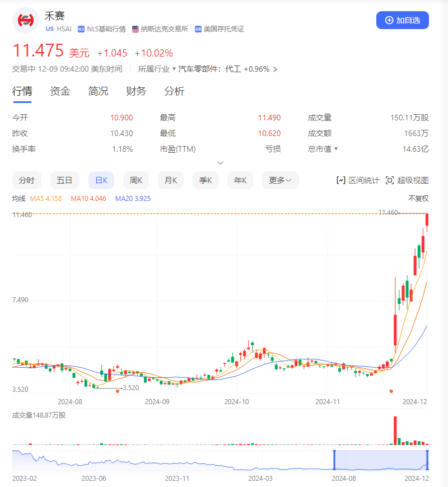
Task: Click the selected range in overview chart
Action: (x=381, y=460)
